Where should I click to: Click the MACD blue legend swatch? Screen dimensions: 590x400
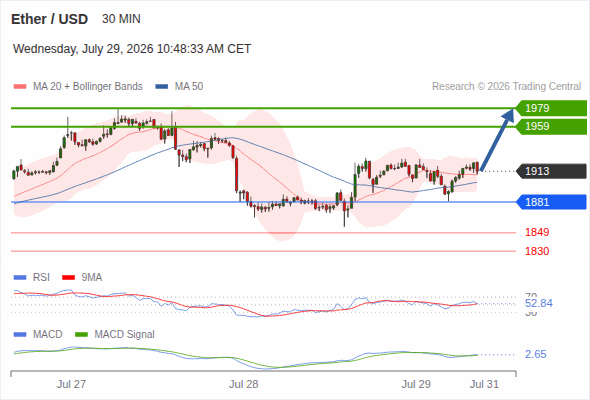pyautogui.click(x=20, y=335)
